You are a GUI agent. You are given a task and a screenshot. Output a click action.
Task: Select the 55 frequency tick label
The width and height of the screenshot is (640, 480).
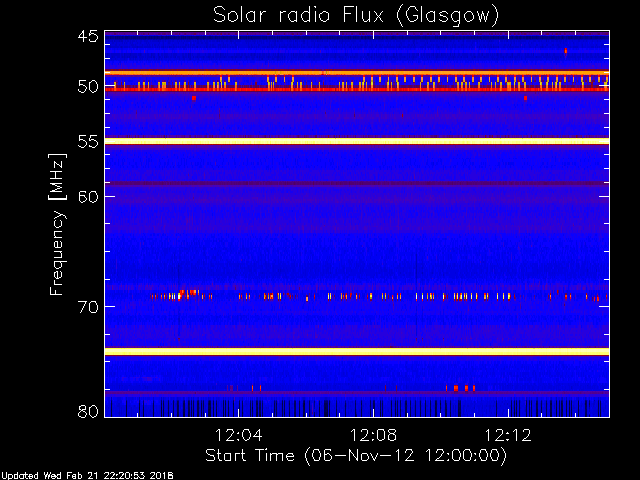point(88,142)
